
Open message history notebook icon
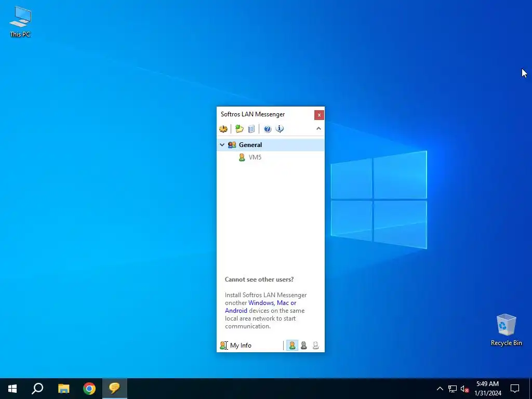pyautogui.click(x=251, y=129)
